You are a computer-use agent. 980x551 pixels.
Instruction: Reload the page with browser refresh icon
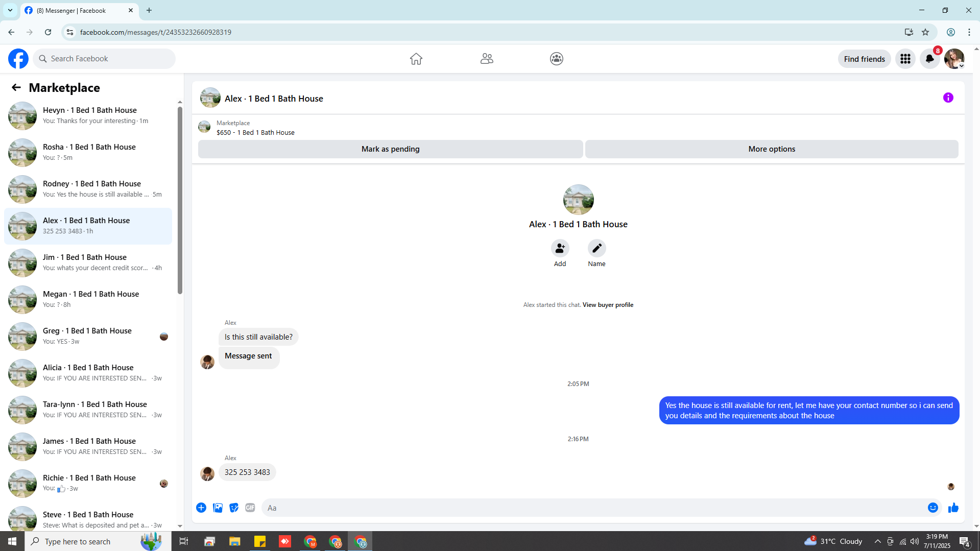pos(48,32)
